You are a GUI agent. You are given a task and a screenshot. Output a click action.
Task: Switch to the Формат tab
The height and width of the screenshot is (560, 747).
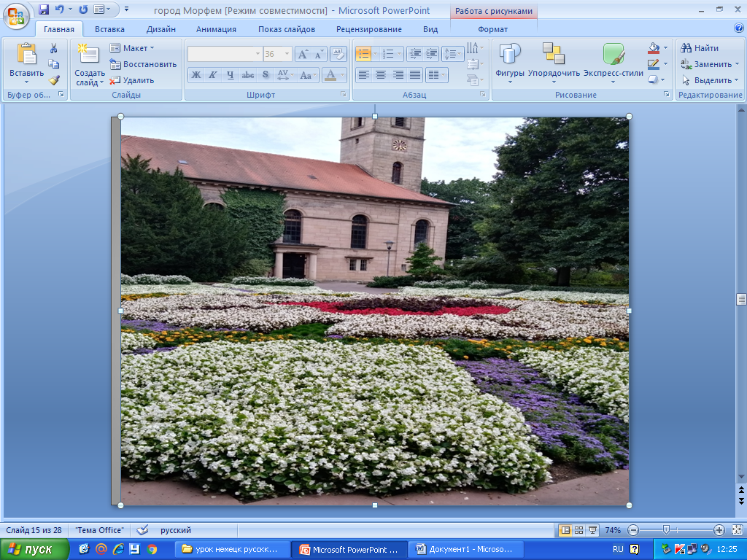[493, 29]
